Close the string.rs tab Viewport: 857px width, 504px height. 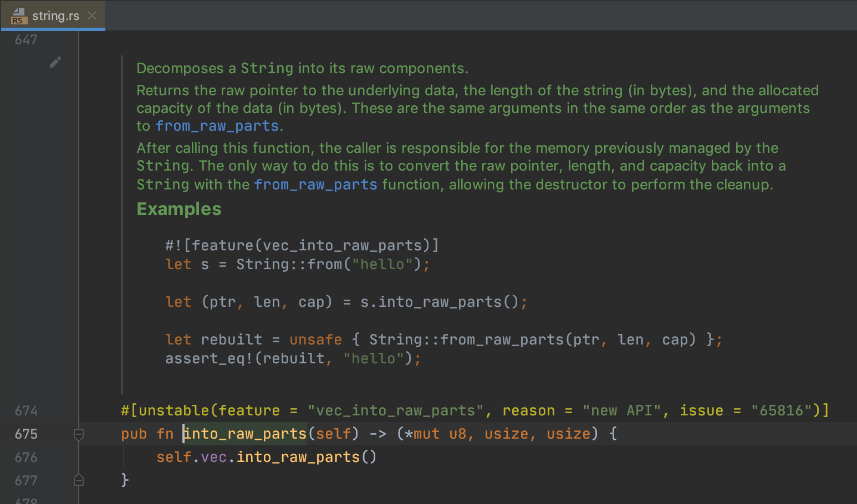point(91,16)
